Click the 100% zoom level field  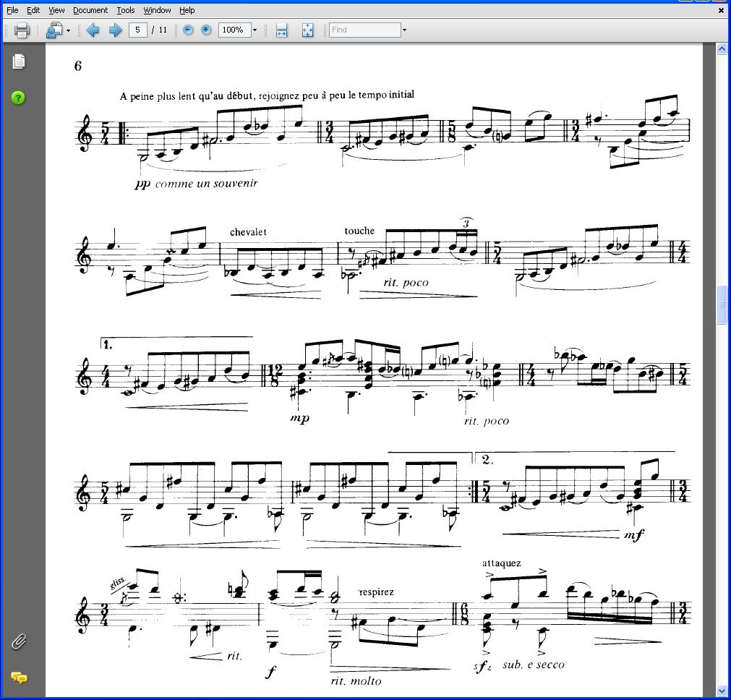click(234, 30)
